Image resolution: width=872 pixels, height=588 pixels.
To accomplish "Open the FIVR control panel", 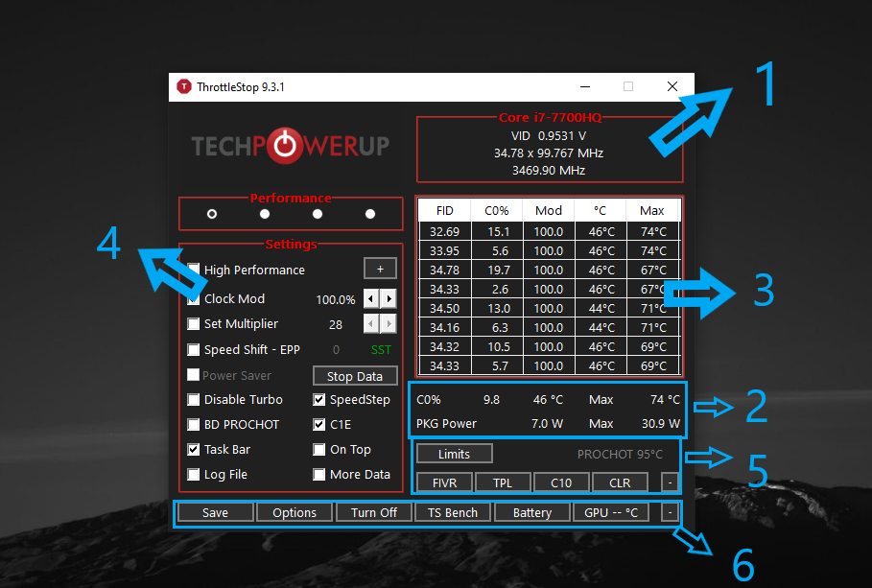I will tap(444, 482).
